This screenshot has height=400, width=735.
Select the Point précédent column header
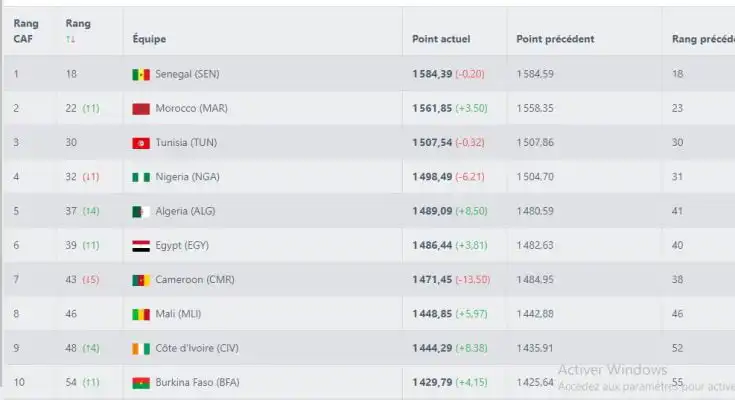555,39
